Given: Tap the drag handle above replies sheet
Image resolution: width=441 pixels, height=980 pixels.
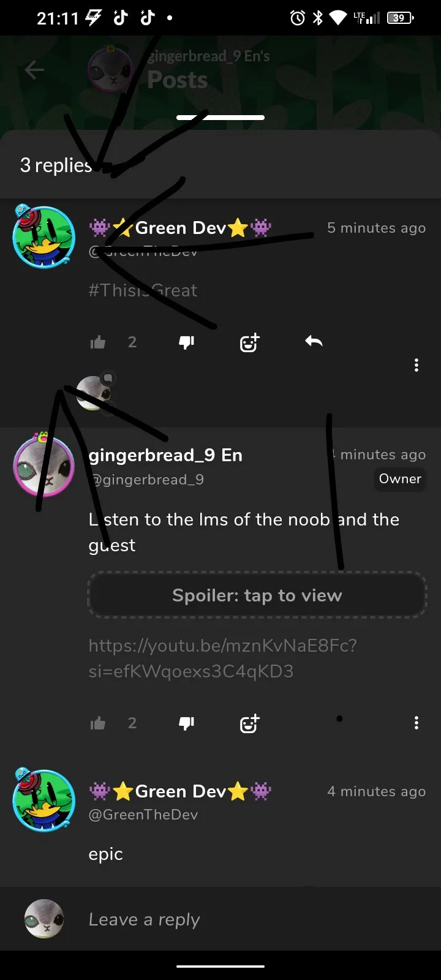Looking at the screenshot, I should point(221,117).
